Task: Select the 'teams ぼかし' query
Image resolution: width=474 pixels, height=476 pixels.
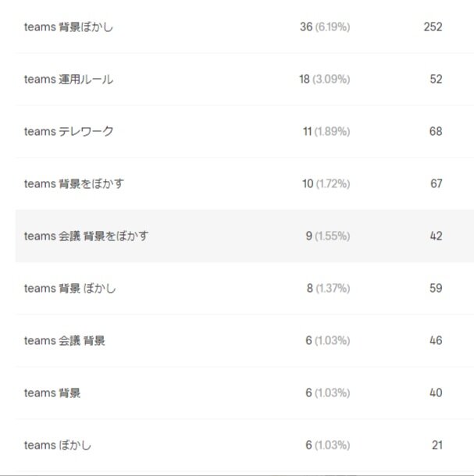Action: [x=57, y=446]
